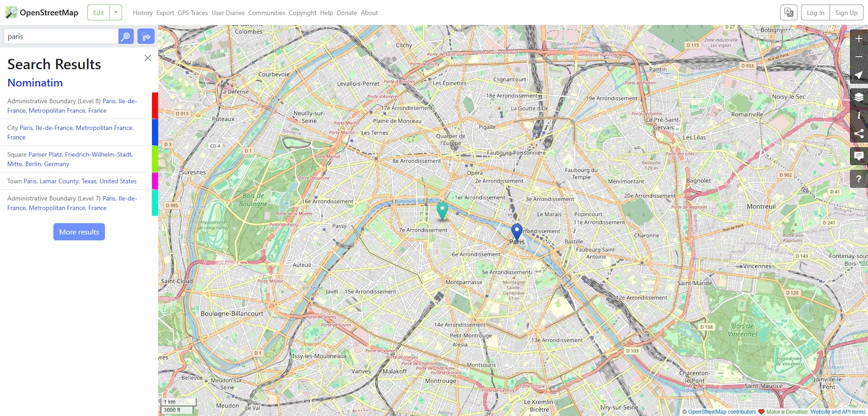868x416 pixels.
Task: Activate the Query features tool
Action: coord(859,179)
